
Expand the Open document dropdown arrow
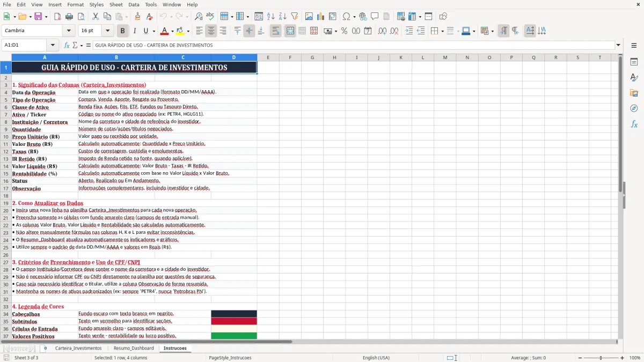[30, 17]
